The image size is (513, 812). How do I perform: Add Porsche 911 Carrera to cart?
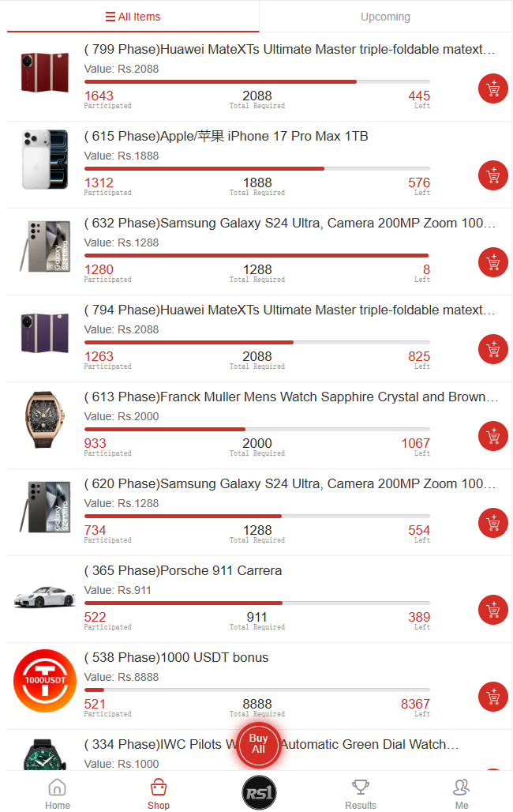point(493,610)
